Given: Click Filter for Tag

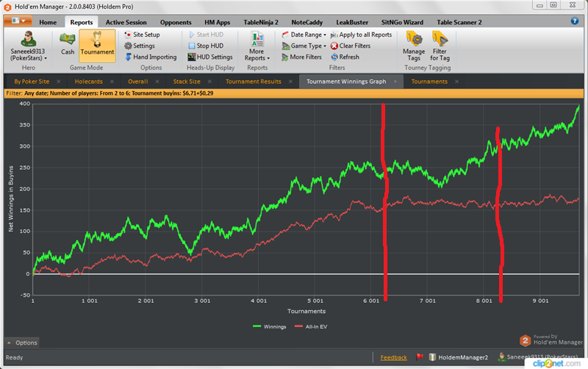Looking at the screenshot, I should (x=440, y=46).
